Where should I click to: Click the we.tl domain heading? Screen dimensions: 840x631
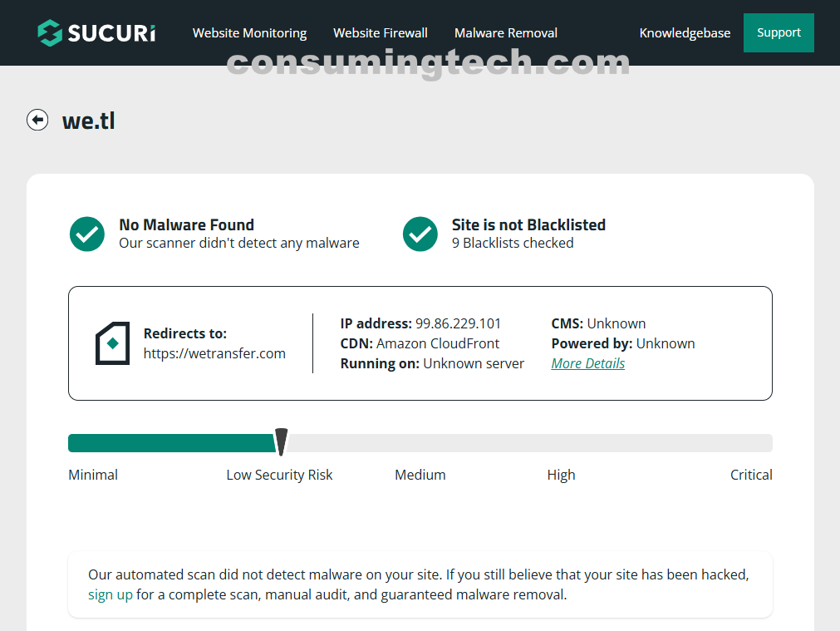pyautogui.click(x=89, y=121)
